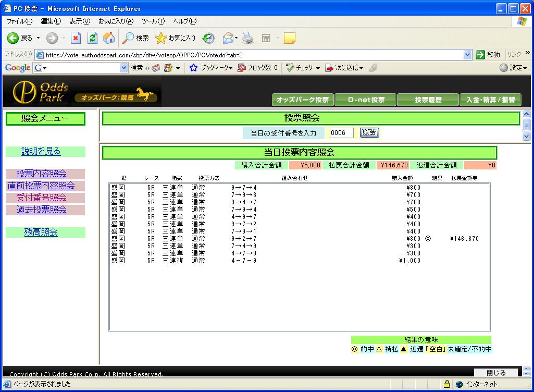Click the Mail envelope toolbar icon
534x392 pixels.
pyautogui.click(x=228, y=38)
